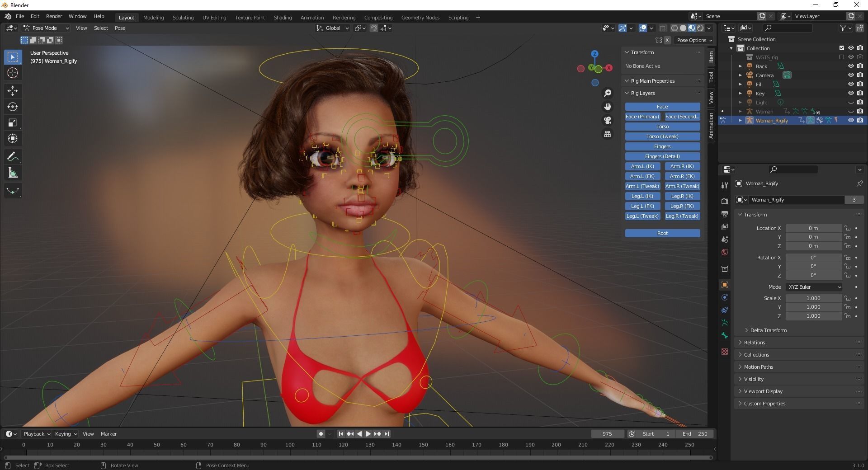Open Object Data armature properties tab
Viewport: 868px width, 470px height.
[725, 323]
